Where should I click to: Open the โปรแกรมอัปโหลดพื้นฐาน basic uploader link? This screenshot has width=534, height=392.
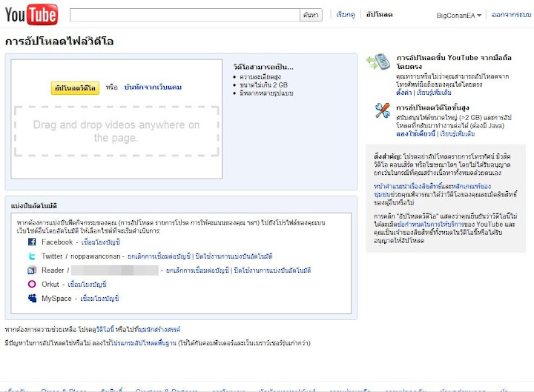(143, 343)
